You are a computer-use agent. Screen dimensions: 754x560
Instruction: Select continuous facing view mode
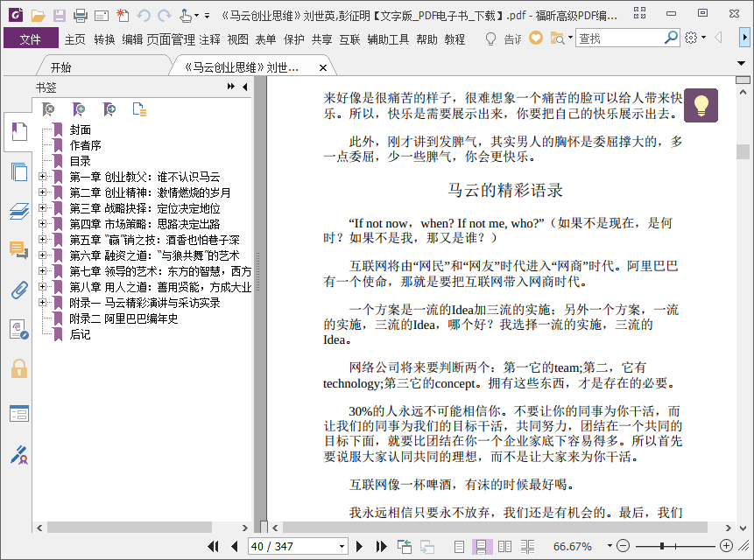[527, 546]
